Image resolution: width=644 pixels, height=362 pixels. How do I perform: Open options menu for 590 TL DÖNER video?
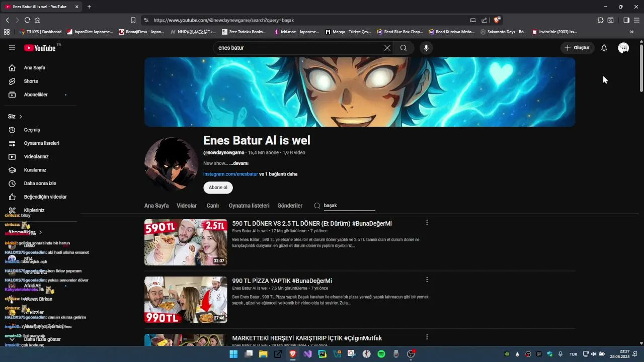(x=427, y=222)
